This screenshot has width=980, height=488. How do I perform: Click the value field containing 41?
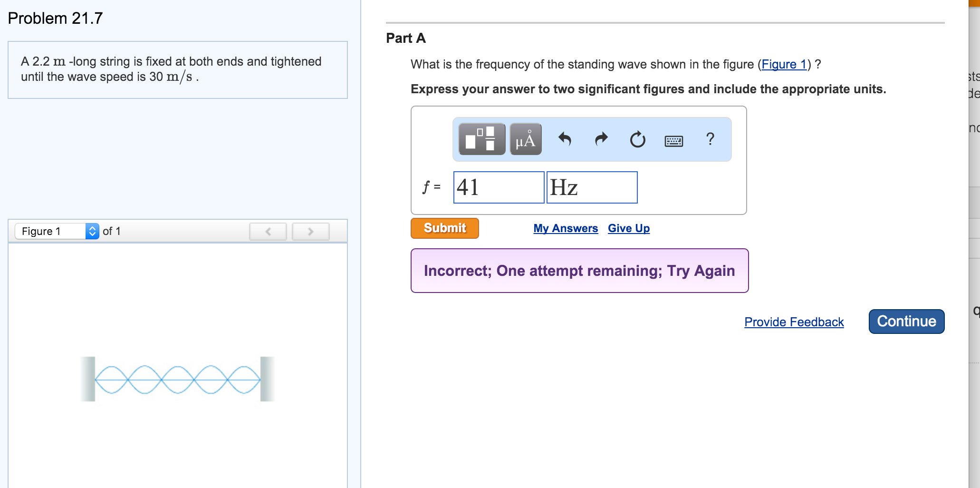(499, 187)
